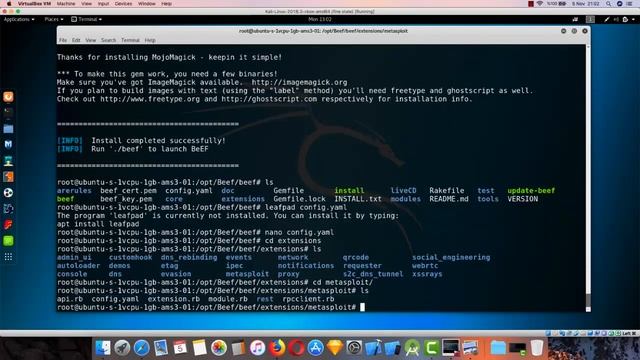Open Wi-Fi status in macOS menu bar
Screen dimensions: 640x360
point(540,4)
